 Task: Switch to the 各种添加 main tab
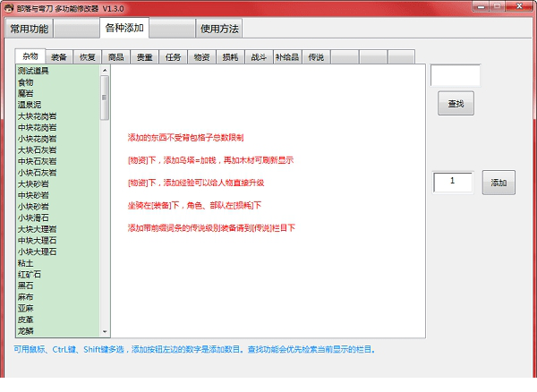[x=124, y=28]
